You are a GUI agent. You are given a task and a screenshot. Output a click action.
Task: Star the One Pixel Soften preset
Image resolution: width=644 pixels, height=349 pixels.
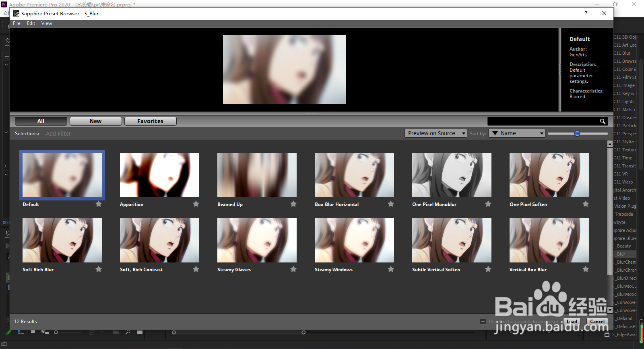(x=586, y=204)
